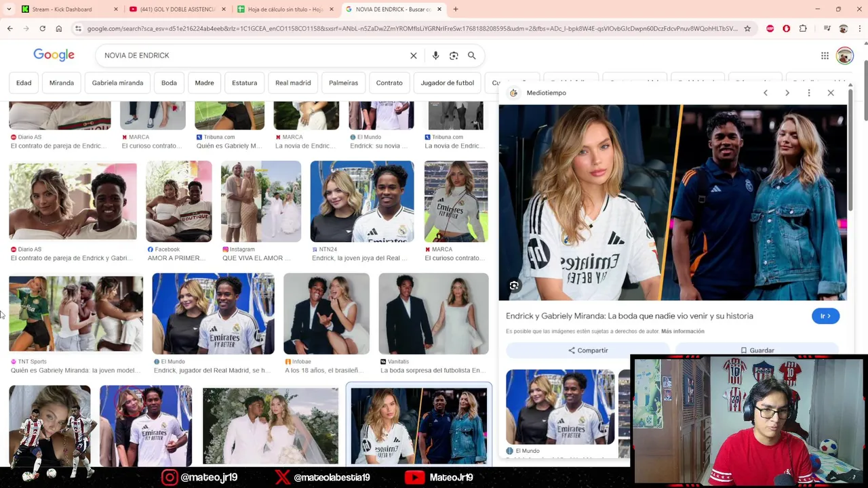Click the Mediotiempo source name in preview

pyautogui.click(x=546, y=93)
